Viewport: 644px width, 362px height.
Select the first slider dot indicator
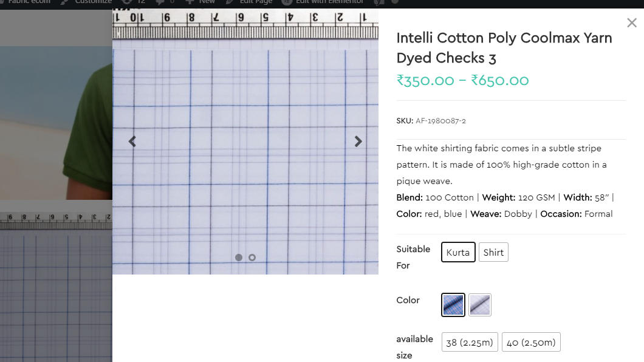[239, 258]
